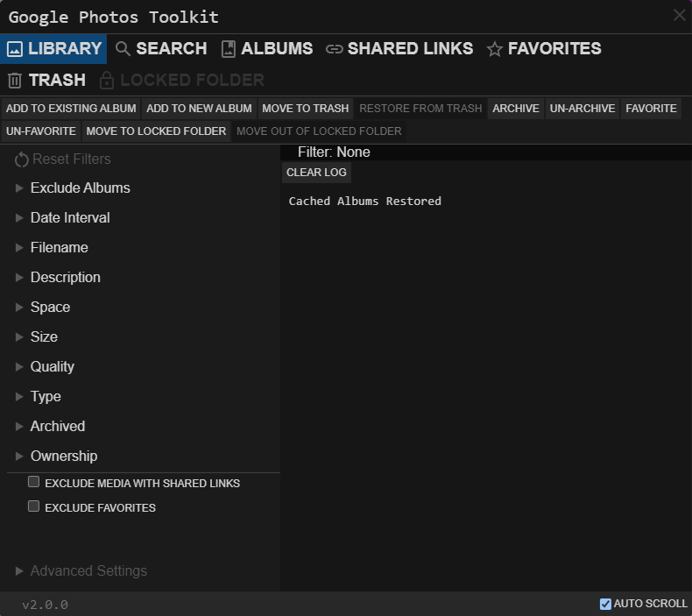This screenshot has height=616, width=692.
Task: Click the Shared Links chain icon
Action: point(334,49)
